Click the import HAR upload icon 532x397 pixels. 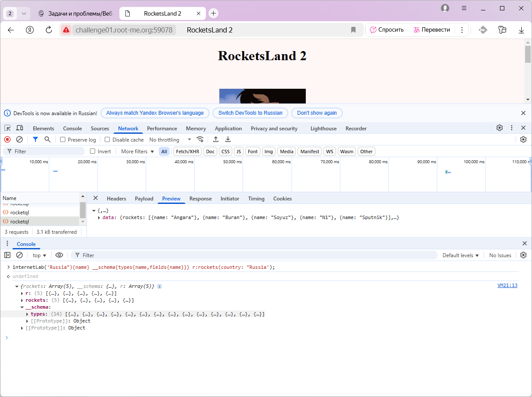click(x=216, y=139)
